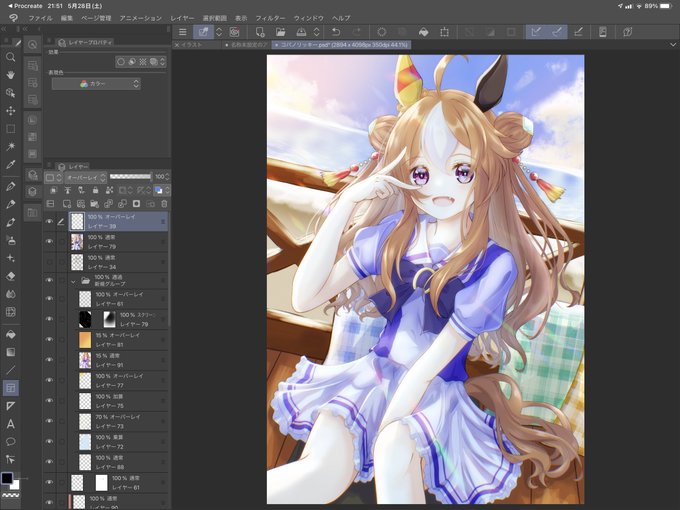Viewport: 680px width, 510px height.
Task: Select the rectangular Selection Area tool
Action: coord(10,129)
